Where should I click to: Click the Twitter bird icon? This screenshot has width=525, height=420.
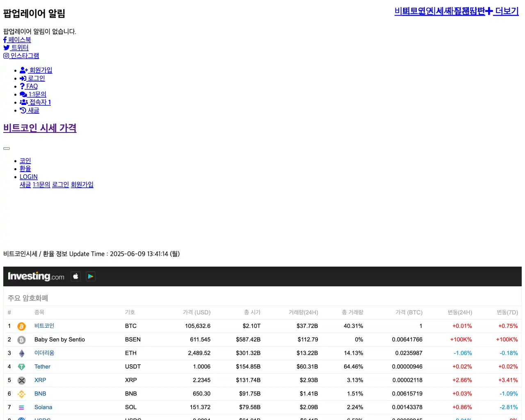pyautogui.click(x=7, y=48)
